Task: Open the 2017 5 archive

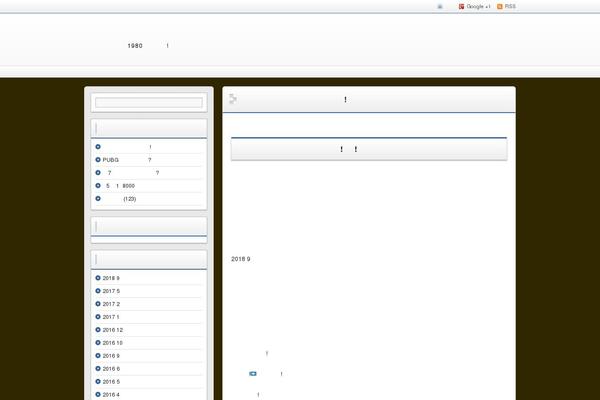Action: coord(111,291)
